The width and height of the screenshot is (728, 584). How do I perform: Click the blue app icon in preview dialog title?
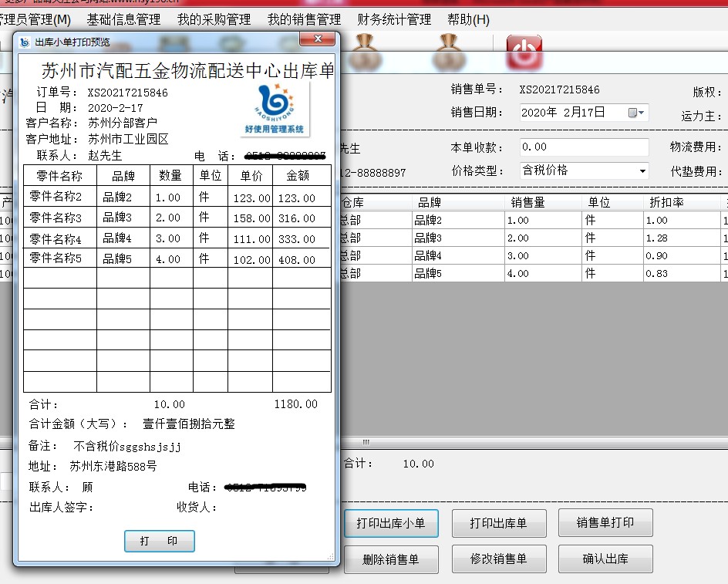click(25, 42)
